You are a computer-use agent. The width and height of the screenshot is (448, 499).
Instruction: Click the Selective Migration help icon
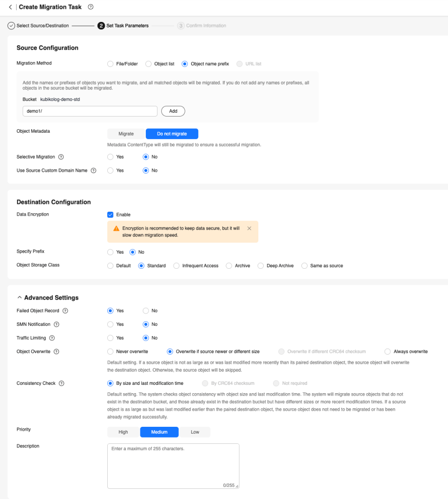tap(61, 157)
